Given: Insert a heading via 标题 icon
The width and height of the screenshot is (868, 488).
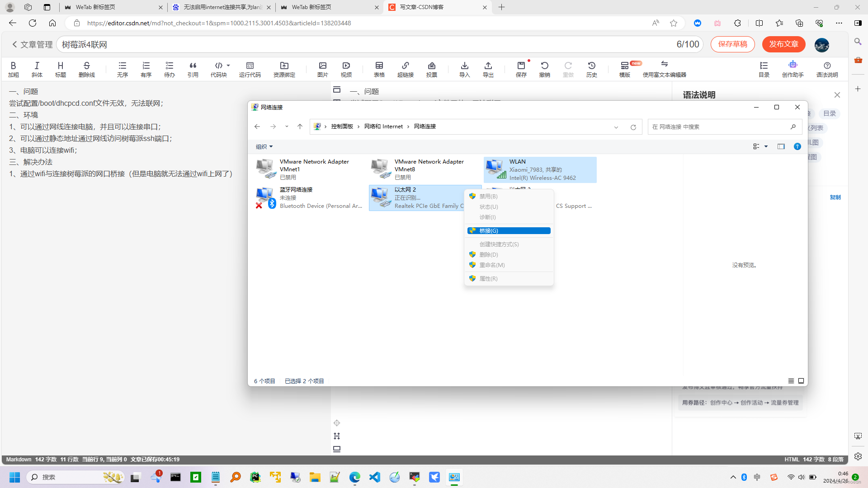Looking at the screenshot, I should pos(61,69).
